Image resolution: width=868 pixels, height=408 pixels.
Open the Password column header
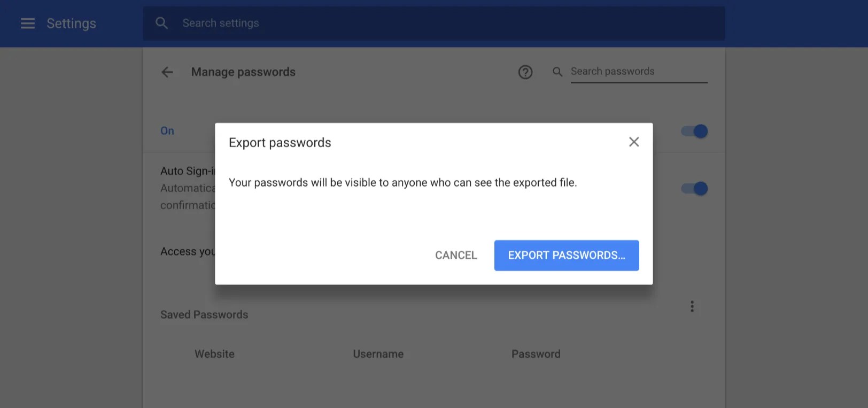pyautogui.click(x=536, y=353)
